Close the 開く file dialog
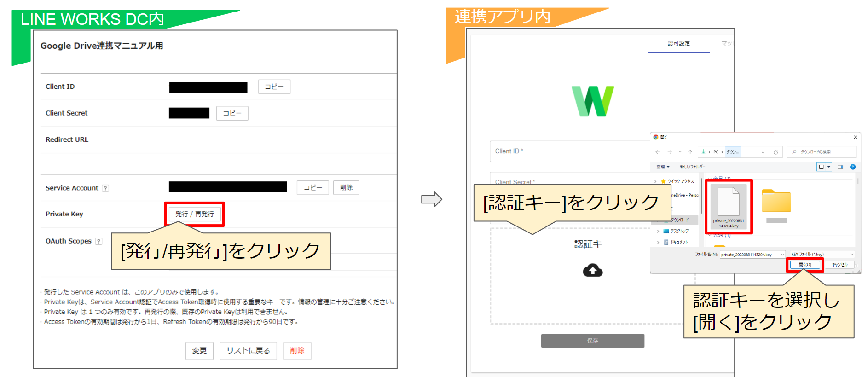This screenshot has height=377, width=868. pos(856,137)
